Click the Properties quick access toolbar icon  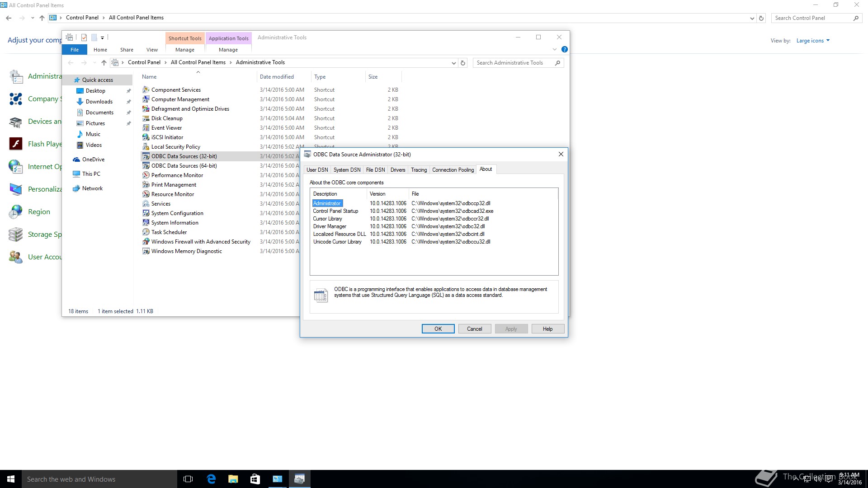84,38
